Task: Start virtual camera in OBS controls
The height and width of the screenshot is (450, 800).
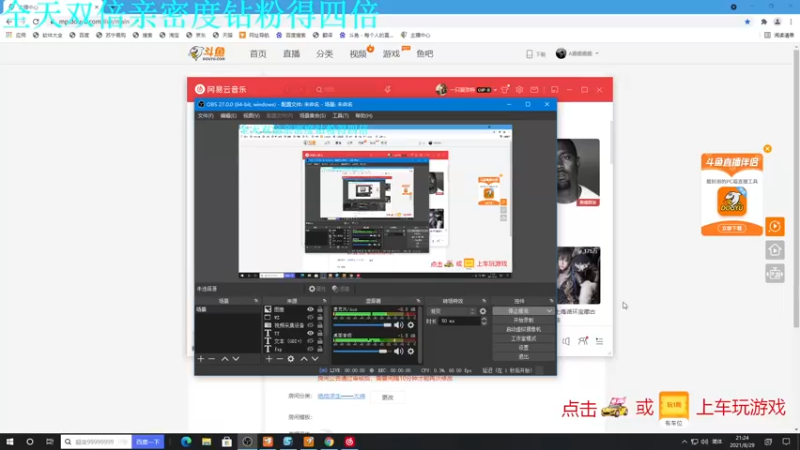Action: (x=523, y=329)
